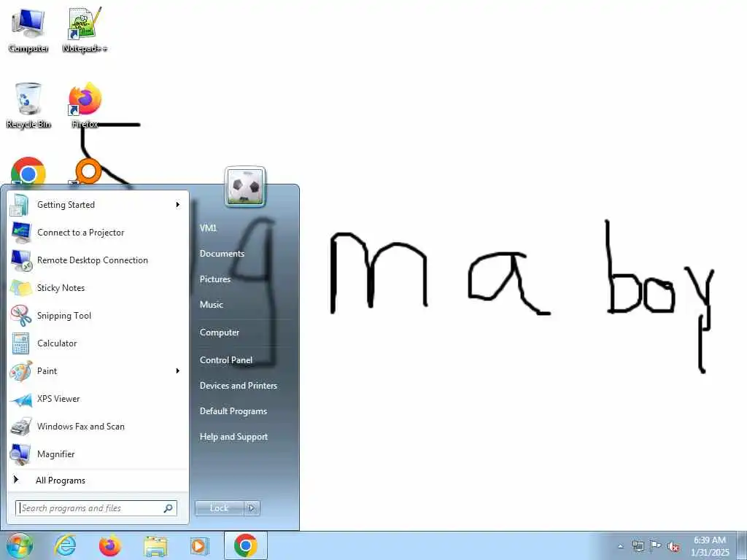This screenshot has height=560, width=747.
Task: Click the search magnifier icon in Start menu
Action: tap(169, 508)
